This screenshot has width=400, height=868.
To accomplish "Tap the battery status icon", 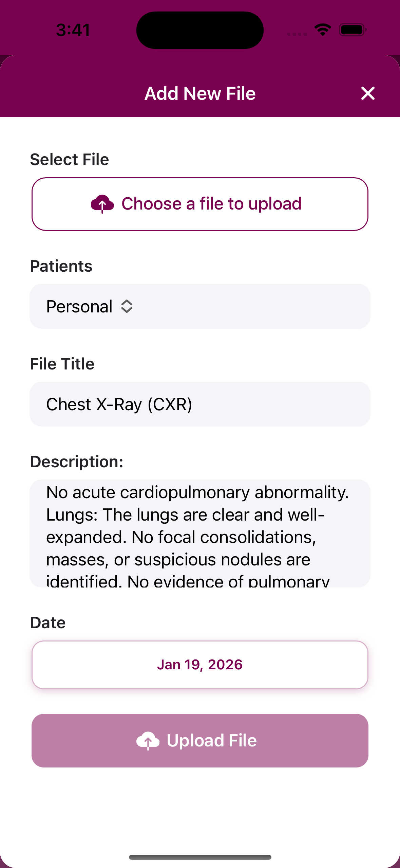I will pos(353,30).
